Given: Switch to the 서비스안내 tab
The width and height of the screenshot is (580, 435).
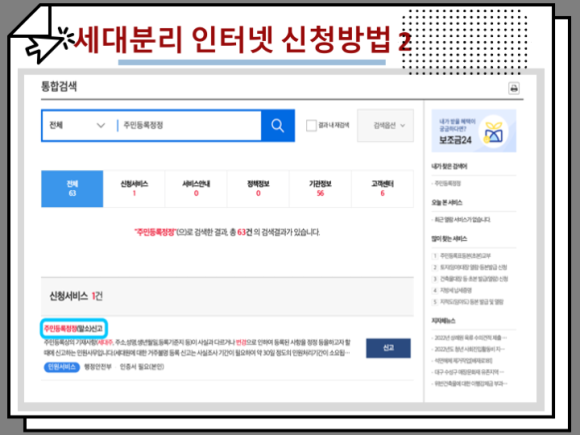Looking at the screenshot, I should point(196,189).
